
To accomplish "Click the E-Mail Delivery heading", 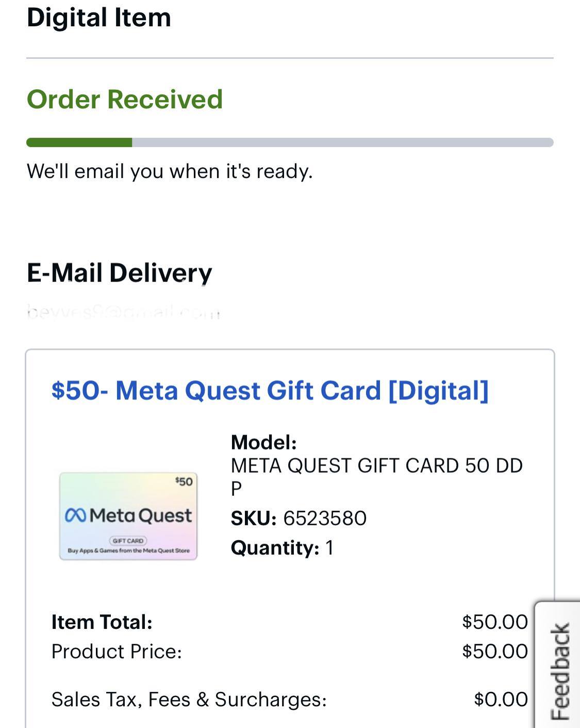I will click(120, 272).
